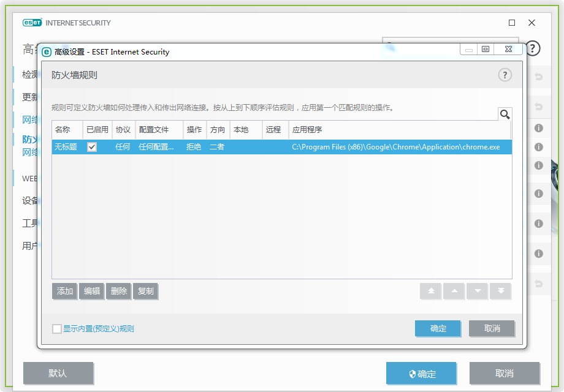
Task: Uncheck the 已启用 checkbox for the rule
Action: 92,147
